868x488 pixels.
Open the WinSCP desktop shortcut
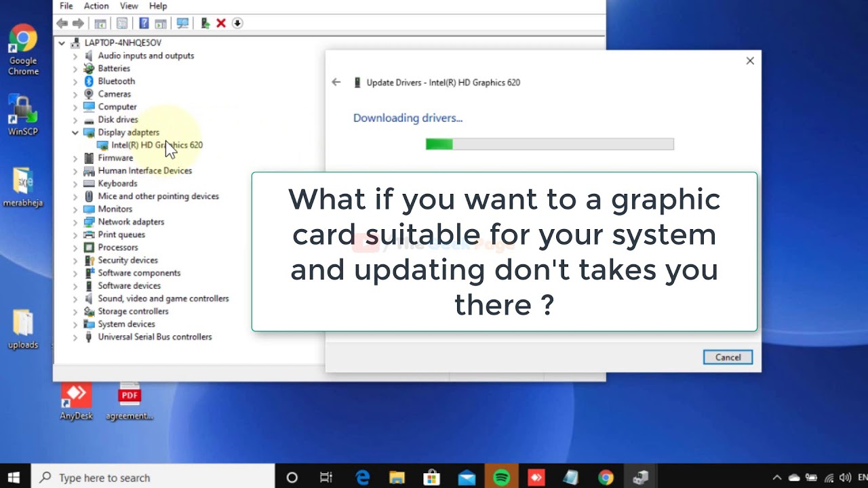coord(23,115)
